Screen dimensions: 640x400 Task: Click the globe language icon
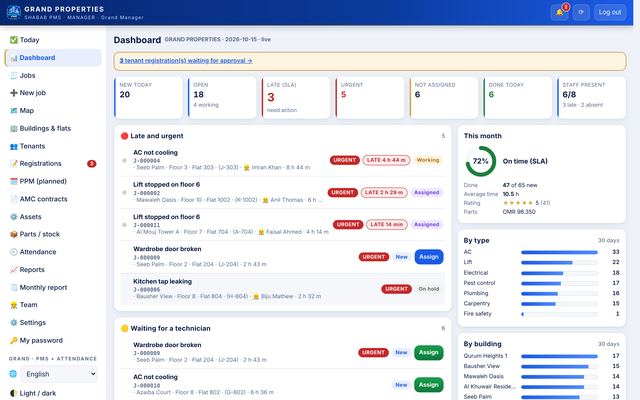coord(13,374)
